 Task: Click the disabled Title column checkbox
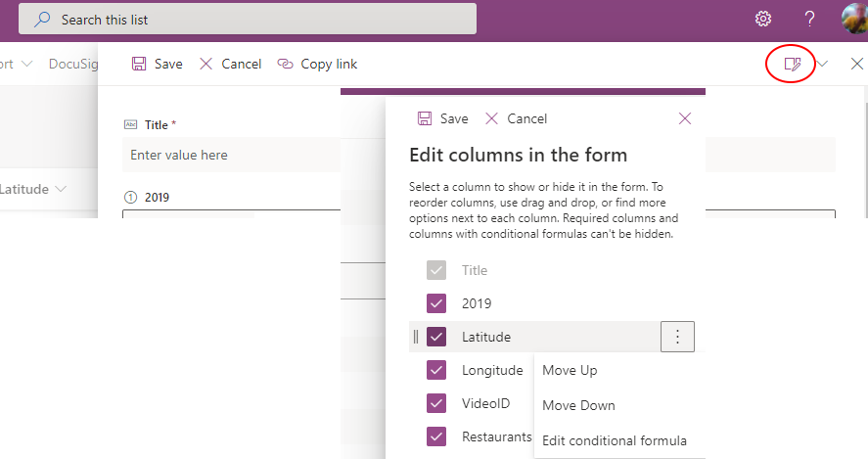pyautogui.click(x=436, y=270)
